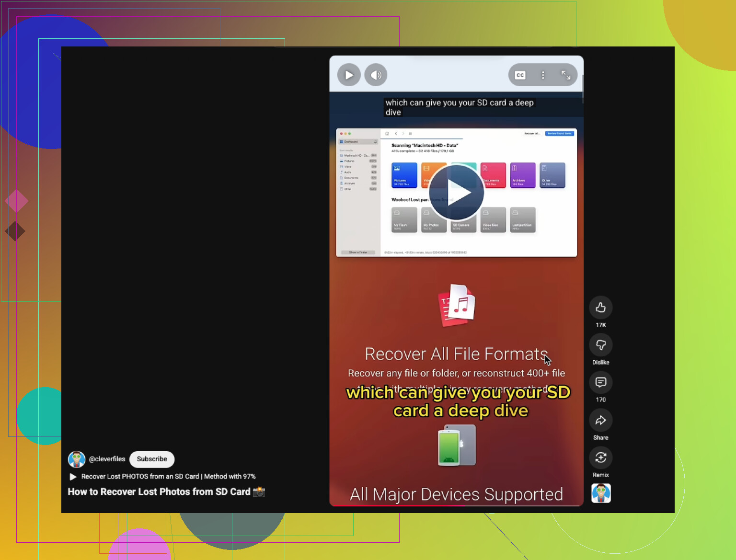This screenshot has height=560, width=736.
Task: Expand the Short to fullscreen
Action: pyautogui.click(x=566, y=75)
